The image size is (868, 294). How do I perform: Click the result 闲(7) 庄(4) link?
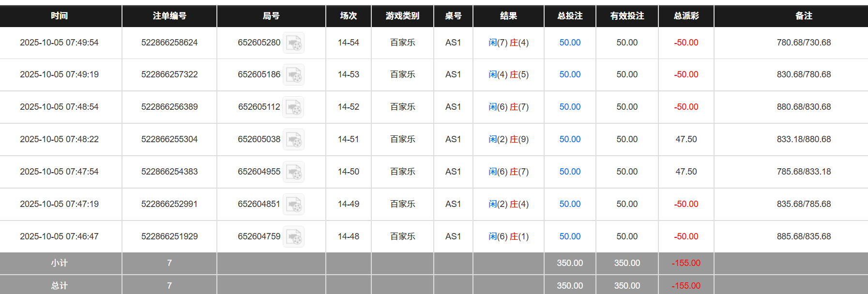tap(508, 43)
